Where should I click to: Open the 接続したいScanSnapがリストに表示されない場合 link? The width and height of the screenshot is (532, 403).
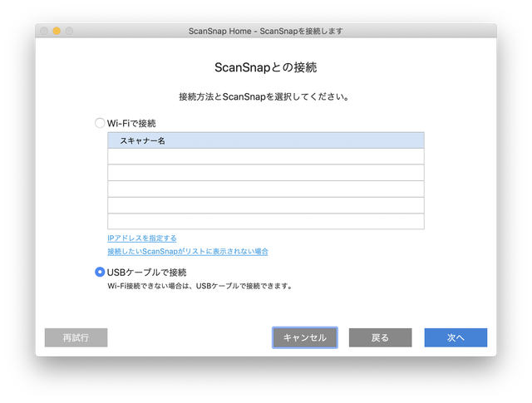(x=188, y=252)
